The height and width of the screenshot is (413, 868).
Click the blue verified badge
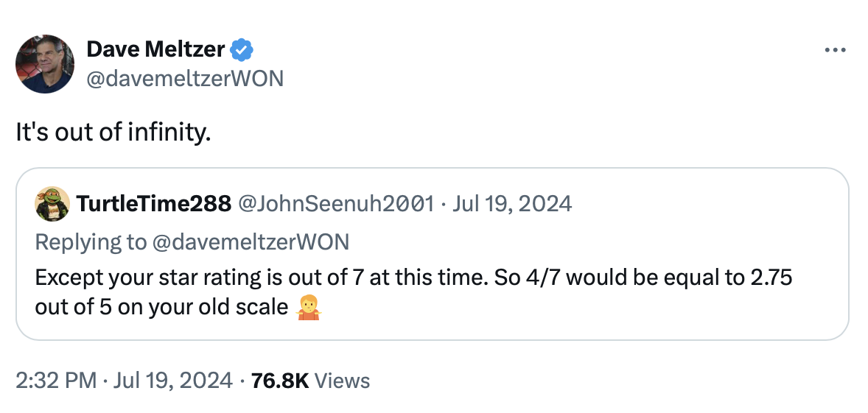coord(242,50)
